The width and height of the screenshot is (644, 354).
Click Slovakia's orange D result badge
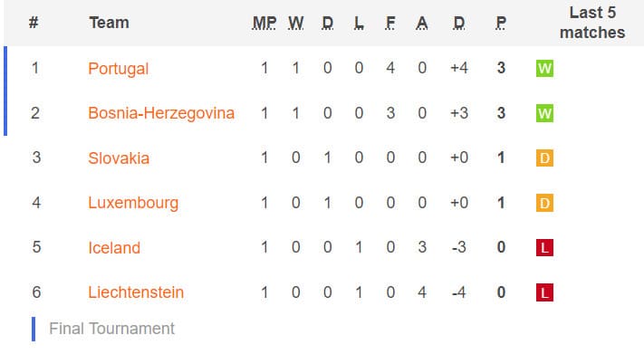click(544, 158)
